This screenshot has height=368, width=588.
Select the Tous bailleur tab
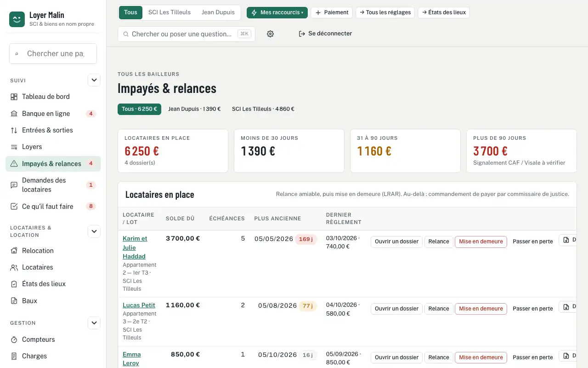click(130, 12)
